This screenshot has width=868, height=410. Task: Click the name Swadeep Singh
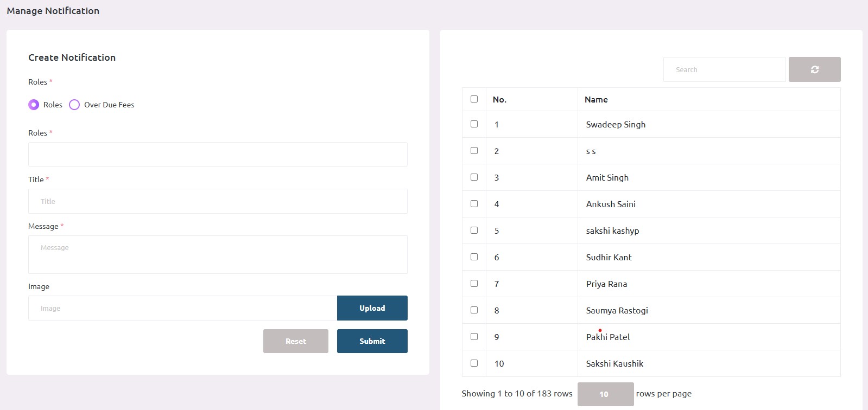(x=616, y=125)
